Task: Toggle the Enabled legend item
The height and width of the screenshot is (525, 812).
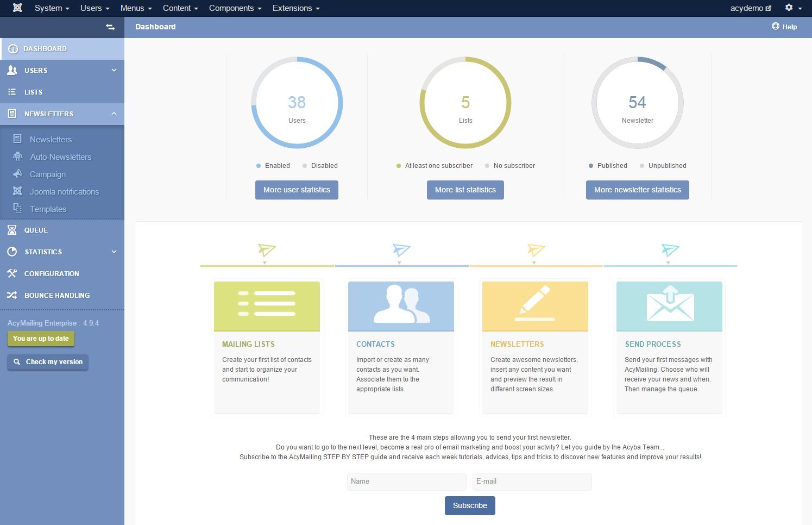Action: coord(273,166)
